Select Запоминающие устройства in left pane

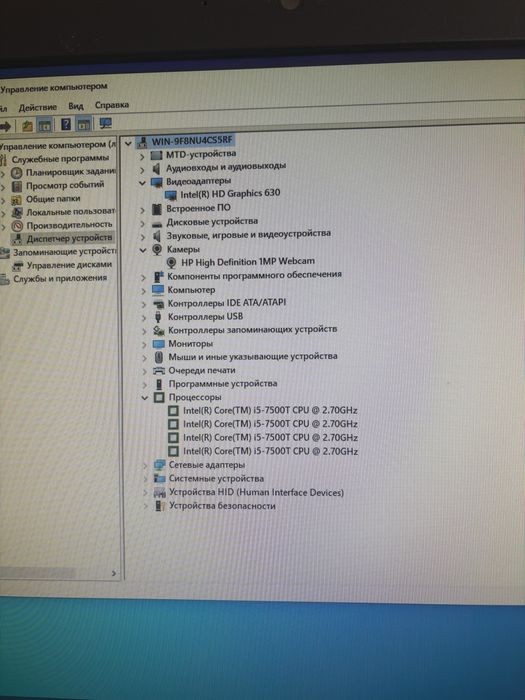[64, 252]
